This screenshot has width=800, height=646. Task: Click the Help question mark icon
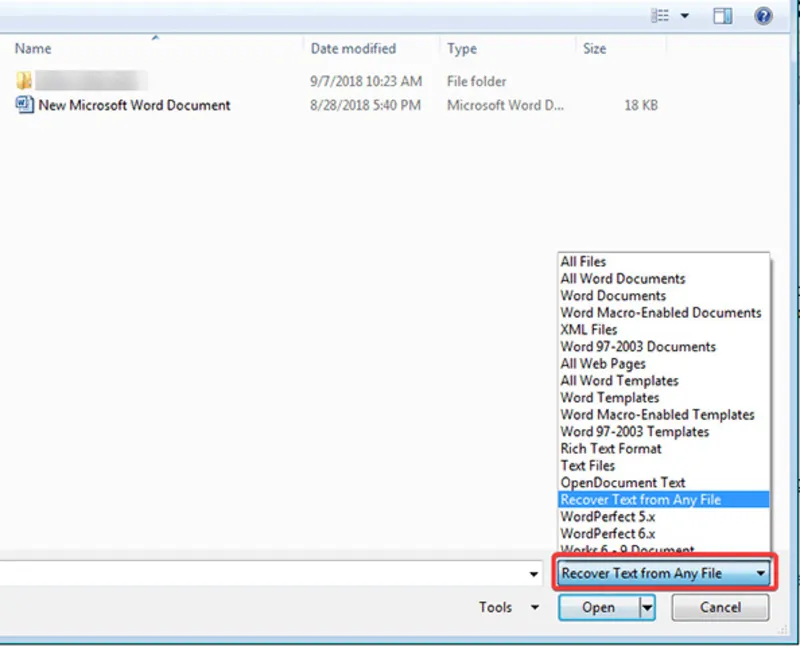(763, 16)
